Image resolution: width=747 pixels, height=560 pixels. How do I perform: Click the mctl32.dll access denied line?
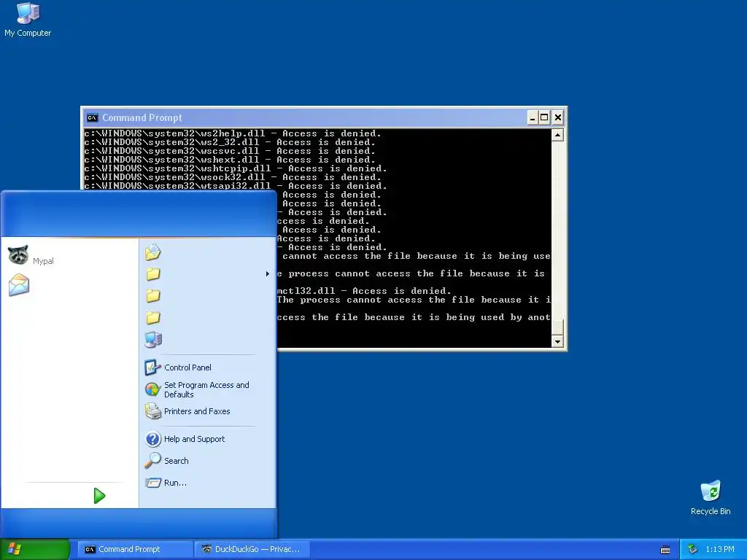tap(364, 290)
